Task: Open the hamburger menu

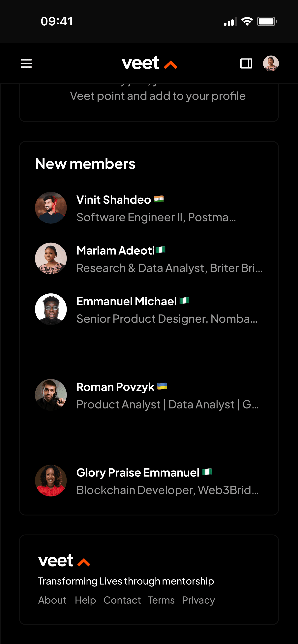Action: point(26,63)
